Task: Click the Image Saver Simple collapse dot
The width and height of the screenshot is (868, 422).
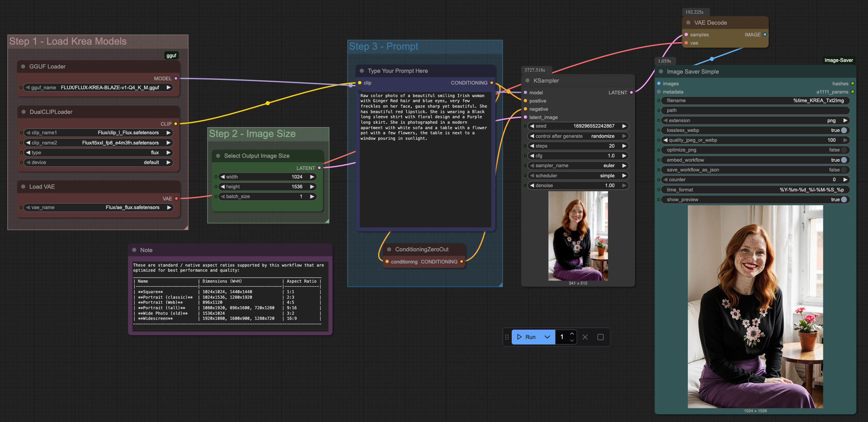Action: [661, 72]
